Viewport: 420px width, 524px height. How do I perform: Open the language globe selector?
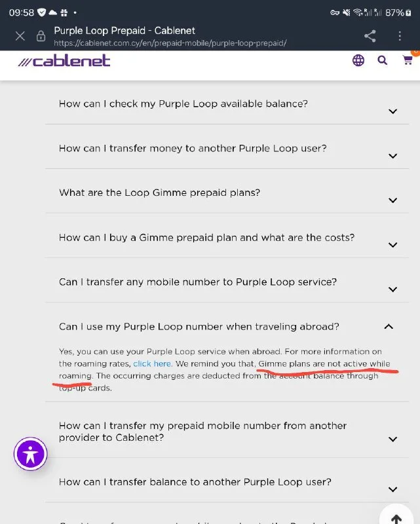pyautogui.click(x=358, y=61)
